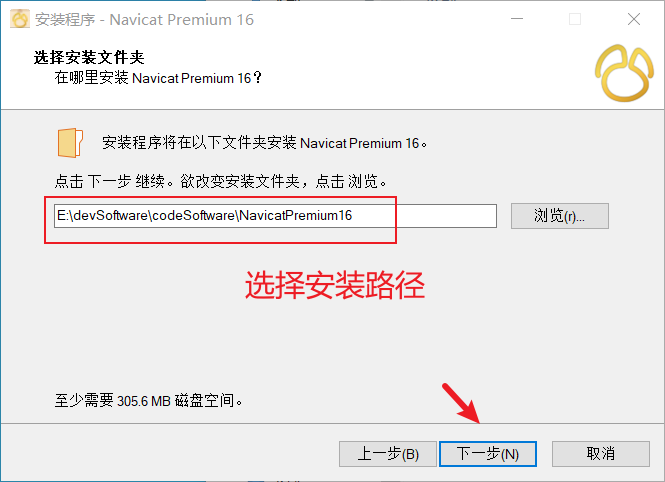Close the Navicat Premium 16 setup window
This screenshot has width=665, height=482.
(634, 19)
